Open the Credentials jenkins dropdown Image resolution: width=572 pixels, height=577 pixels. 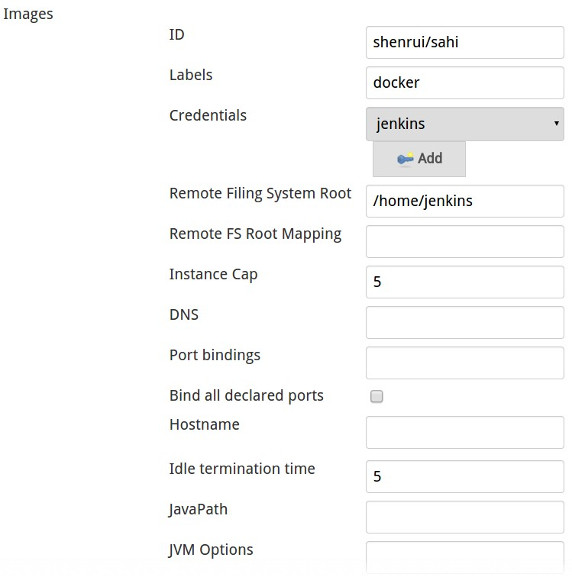point(465,124)
